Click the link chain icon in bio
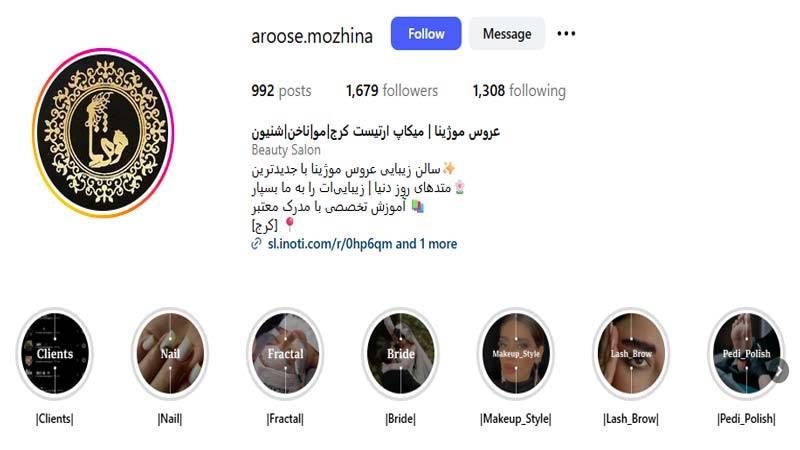Screen dimensions: 800x450 point(256,244)
